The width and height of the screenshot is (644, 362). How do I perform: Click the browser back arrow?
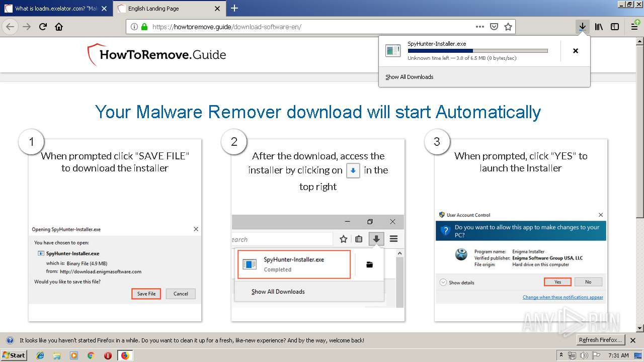tap(10, 27)
